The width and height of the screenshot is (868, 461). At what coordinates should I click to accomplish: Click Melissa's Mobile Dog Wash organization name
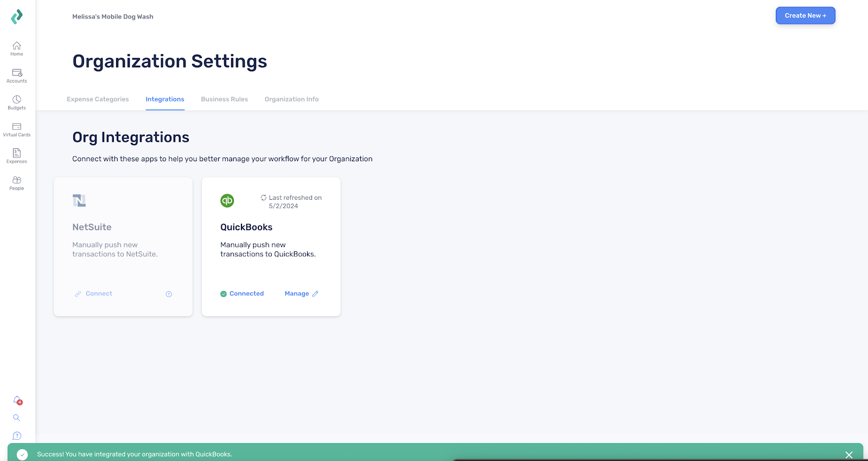113,17
